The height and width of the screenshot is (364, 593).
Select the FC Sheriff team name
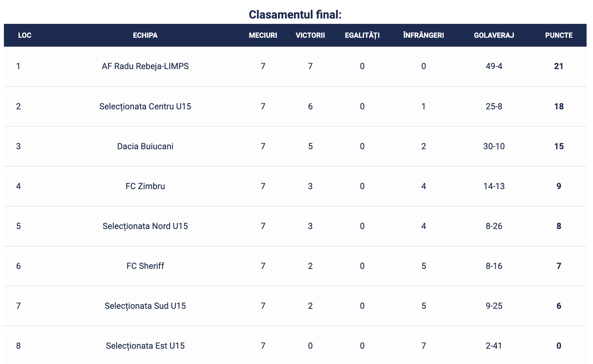(x=145, y=266)
